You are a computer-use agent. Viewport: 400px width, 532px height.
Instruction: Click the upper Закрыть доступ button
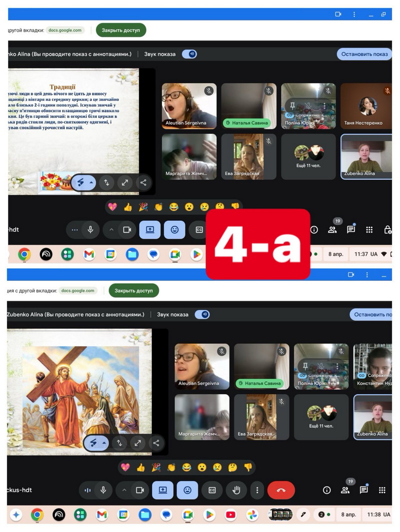tap(121, 30)
